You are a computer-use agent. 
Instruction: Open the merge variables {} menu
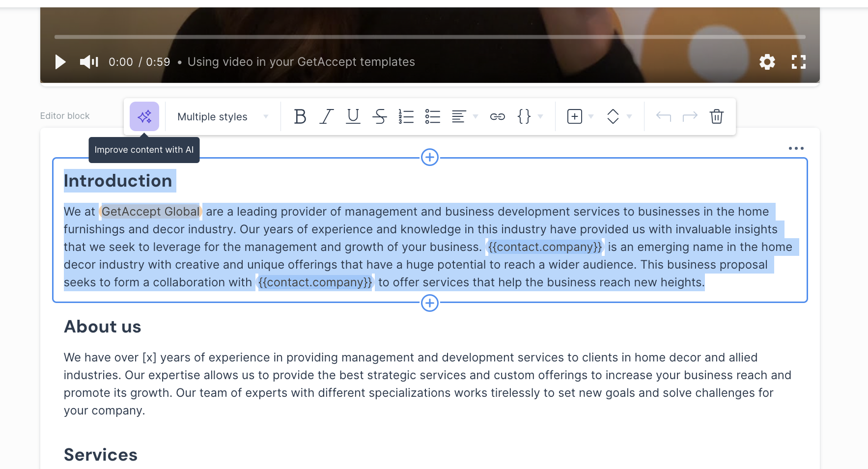point(525,116)
